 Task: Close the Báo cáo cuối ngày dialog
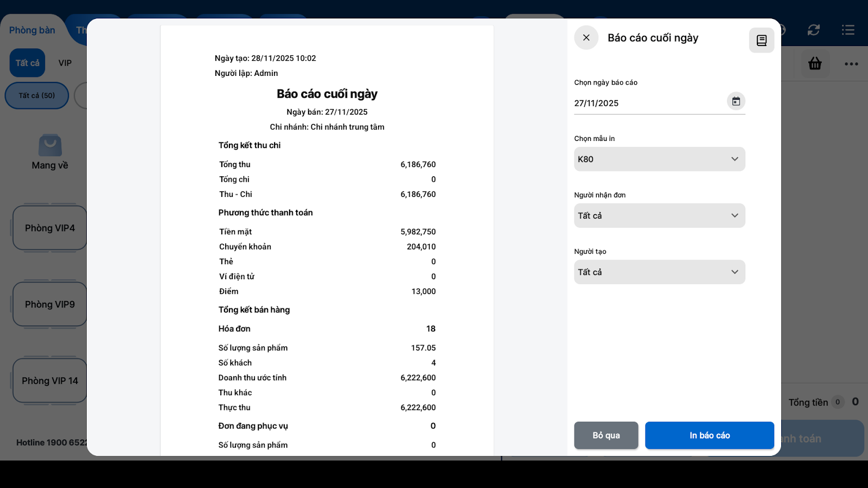coord(586,38)
